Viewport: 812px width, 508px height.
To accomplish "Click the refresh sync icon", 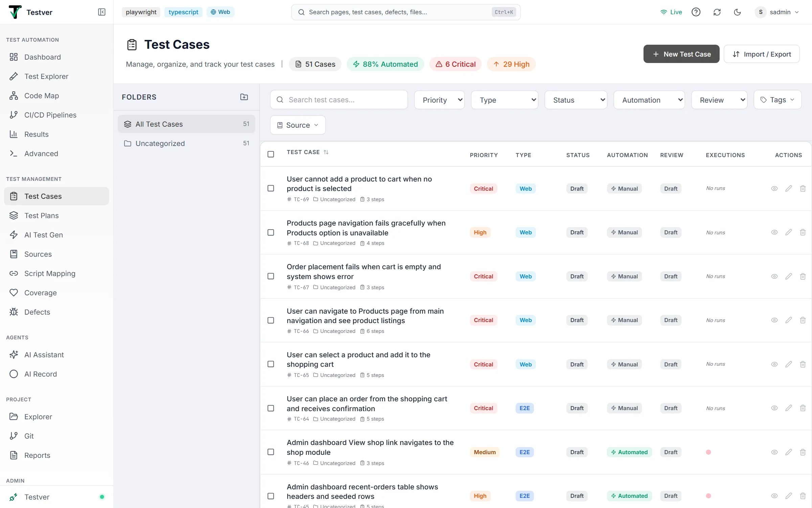I will point(717,12).
